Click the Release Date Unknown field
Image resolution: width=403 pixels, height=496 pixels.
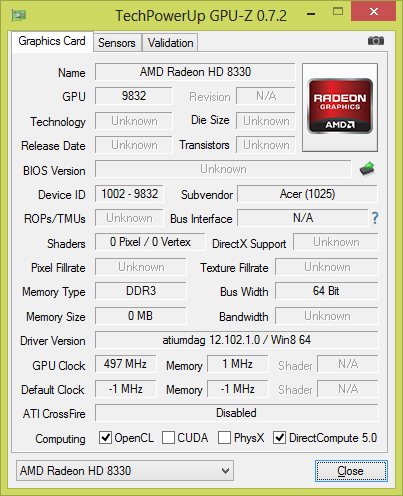tap(134, 145)
